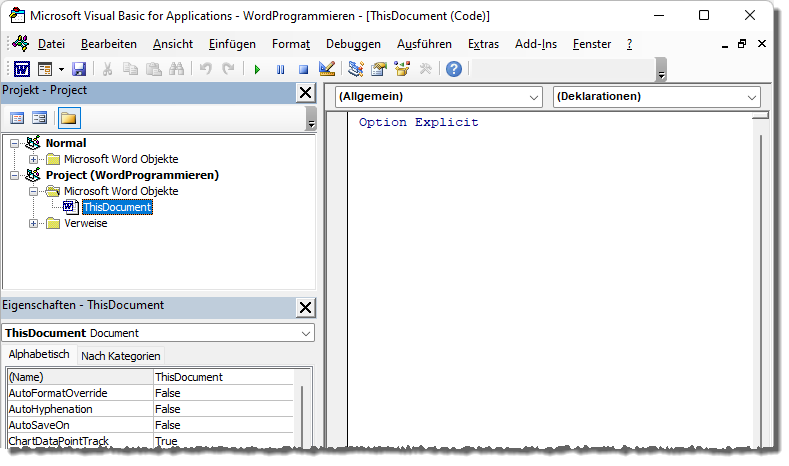789x466 pixels.
Task: Open the Ansicht menu
Action: click(x=173, y=44)
